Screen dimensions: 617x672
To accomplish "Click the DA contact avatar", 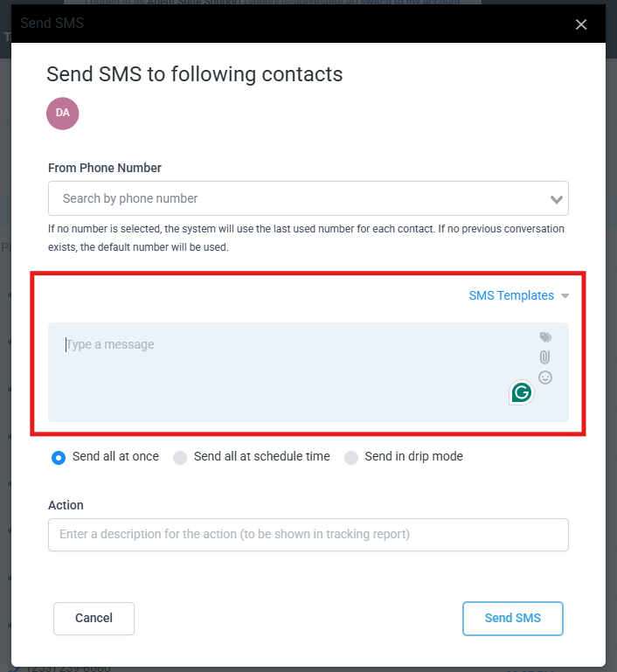I will 63,114.
